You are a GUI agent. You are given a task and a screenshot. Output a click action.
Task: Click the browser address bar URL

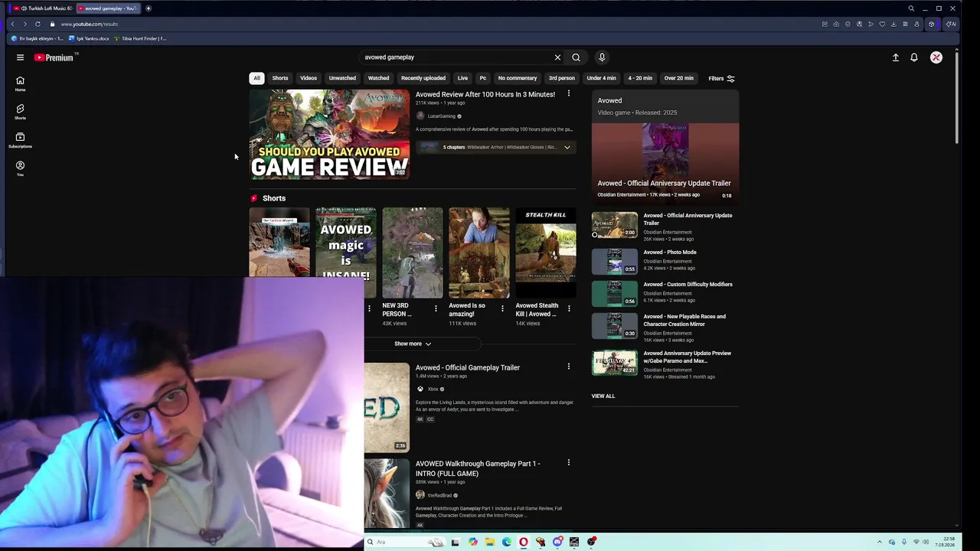coord(89,24)
